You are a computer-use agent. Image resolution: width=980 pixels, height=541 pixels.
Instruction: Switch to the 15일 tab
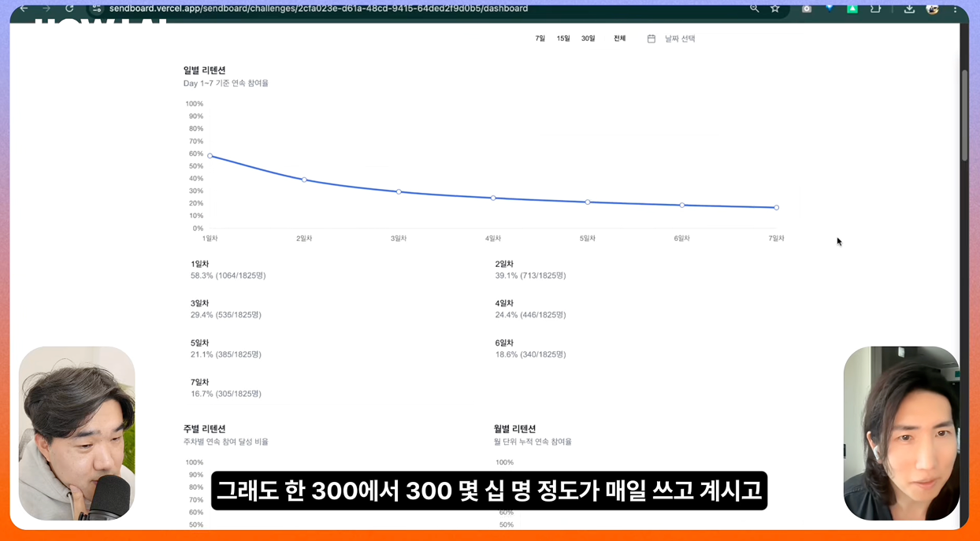click(x=563, y=38)
